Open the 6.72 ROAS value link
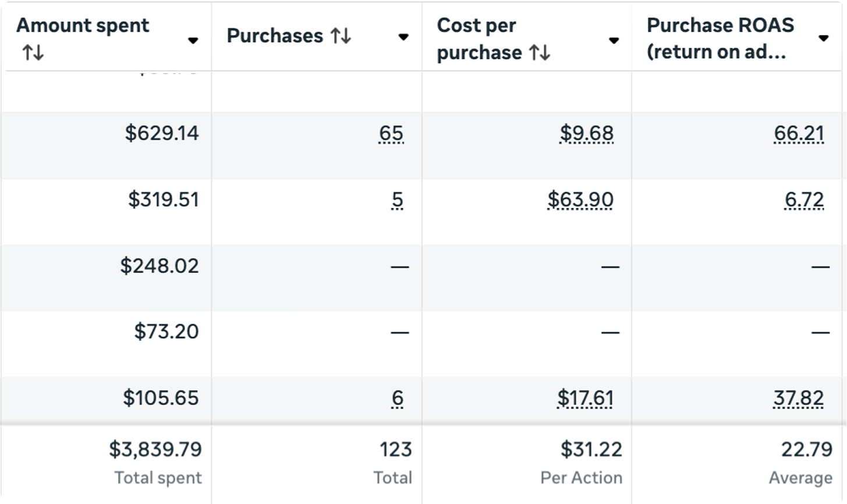 804,200
